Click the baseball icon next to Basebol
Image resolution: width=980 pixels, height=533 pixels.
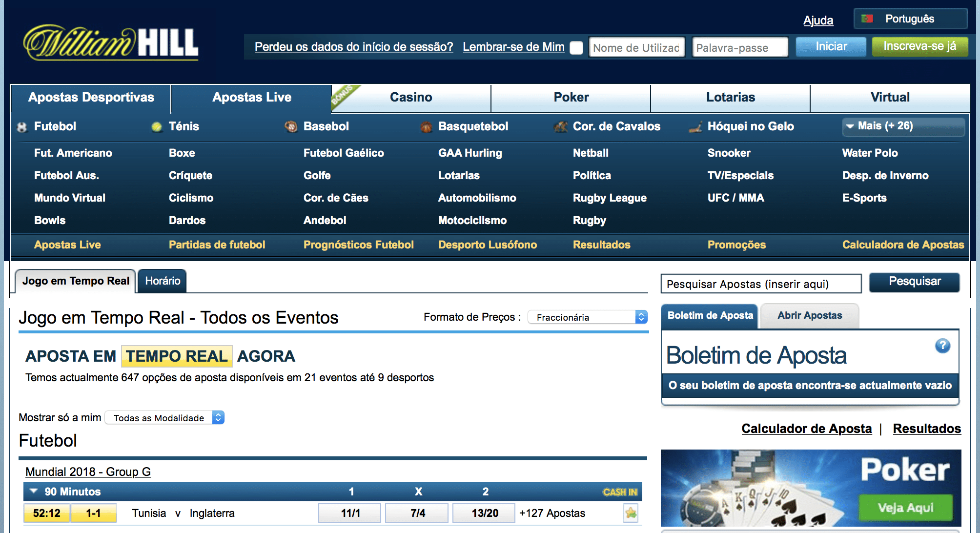[291, 127]
